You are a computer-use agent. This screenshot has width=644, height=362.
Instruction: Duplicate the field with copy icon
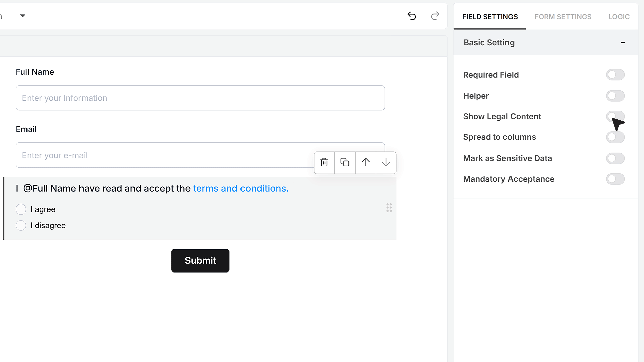point(345,162)
